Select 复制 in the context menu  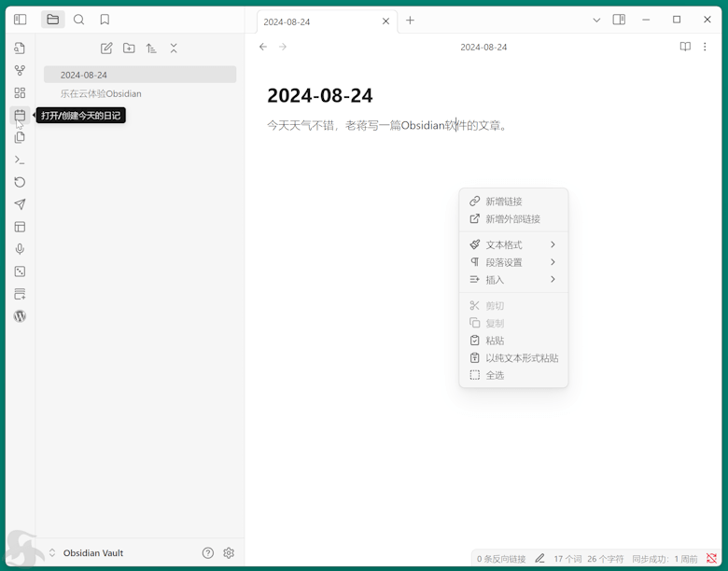point(513,323)
